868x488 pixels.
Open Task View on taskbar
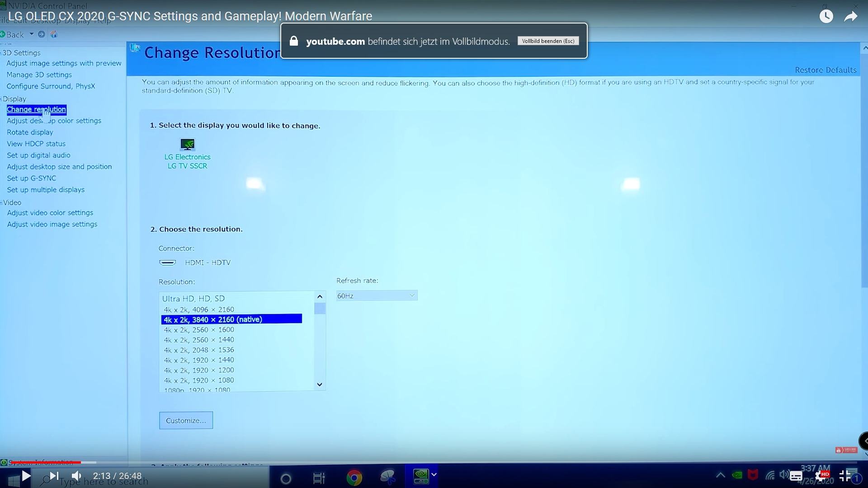point(319,478)
